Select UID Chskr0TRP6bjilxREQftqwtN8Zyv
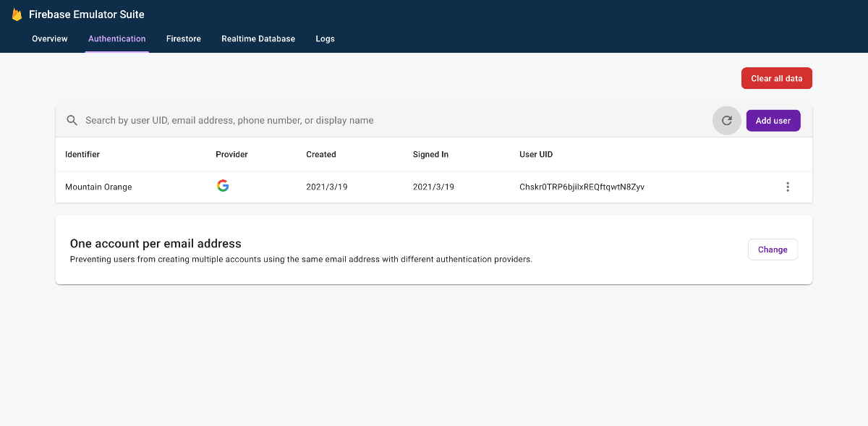The width and height of the screenshot is (868, 426). tap(582, 187)
